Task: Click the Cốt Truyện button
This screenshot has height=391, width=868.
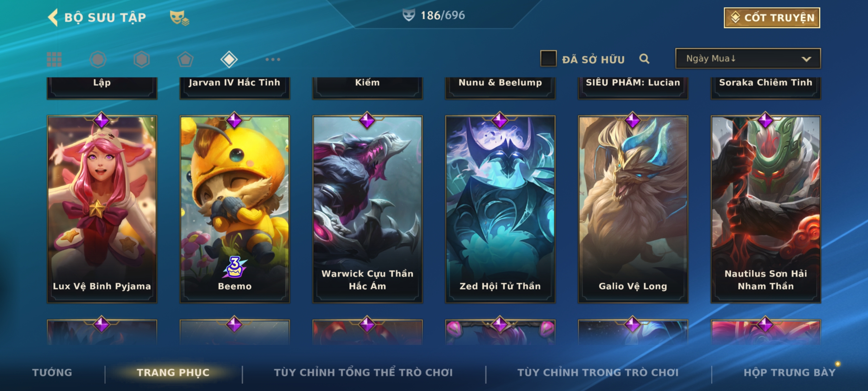Action: (x=772, y=18)
